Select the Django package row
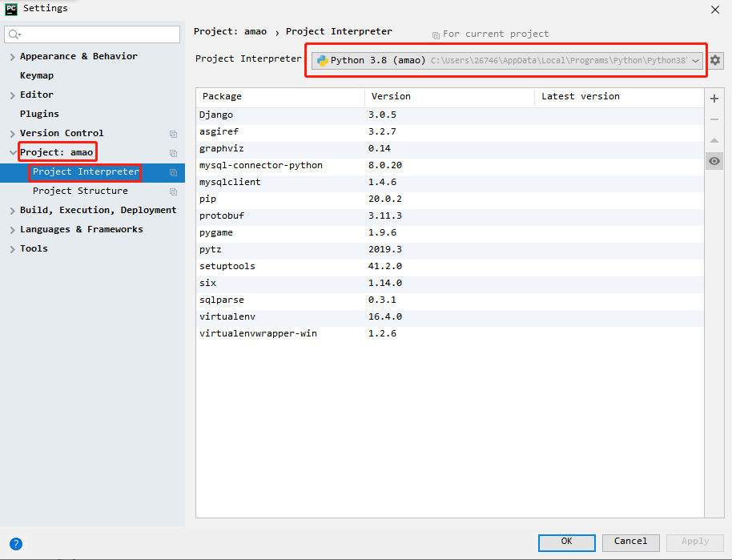 click(x=450, y=115)
